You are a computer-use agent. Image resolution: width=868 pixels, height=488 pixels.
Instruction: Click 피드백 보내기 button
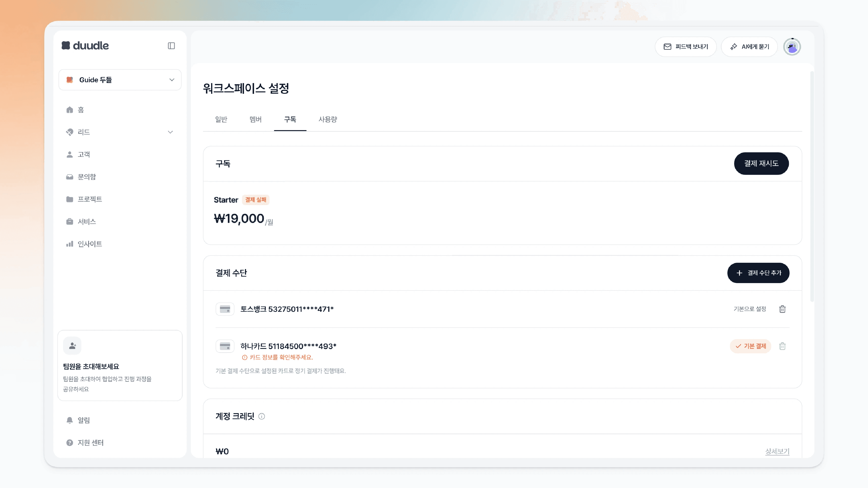pos(686,47)
